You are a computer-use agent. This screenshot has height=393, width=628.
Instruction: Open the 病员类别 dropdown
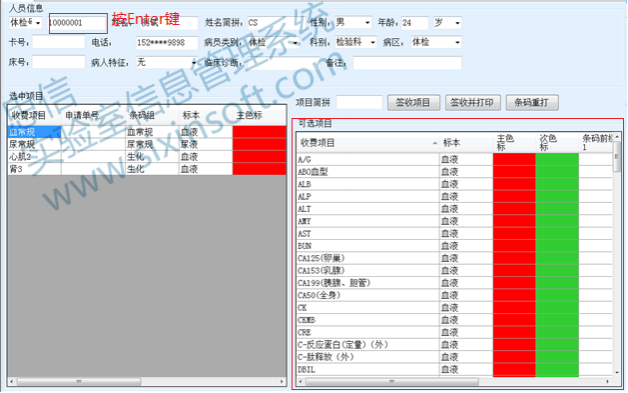coord(295,42)
